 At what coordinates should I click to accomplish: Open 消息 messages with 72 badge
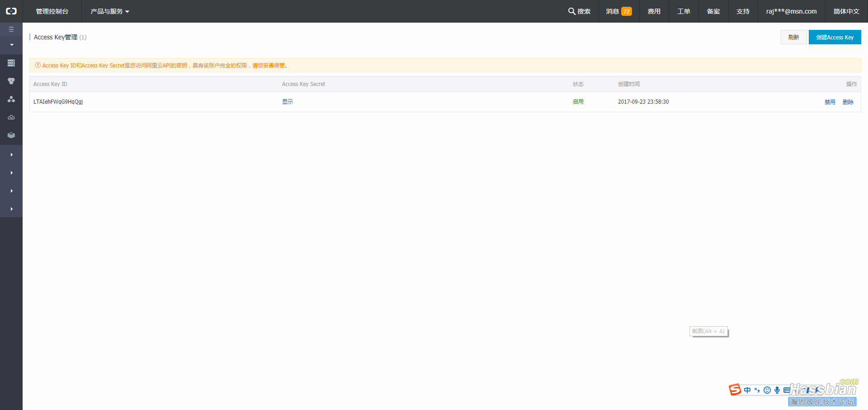(x=619, y=11)
